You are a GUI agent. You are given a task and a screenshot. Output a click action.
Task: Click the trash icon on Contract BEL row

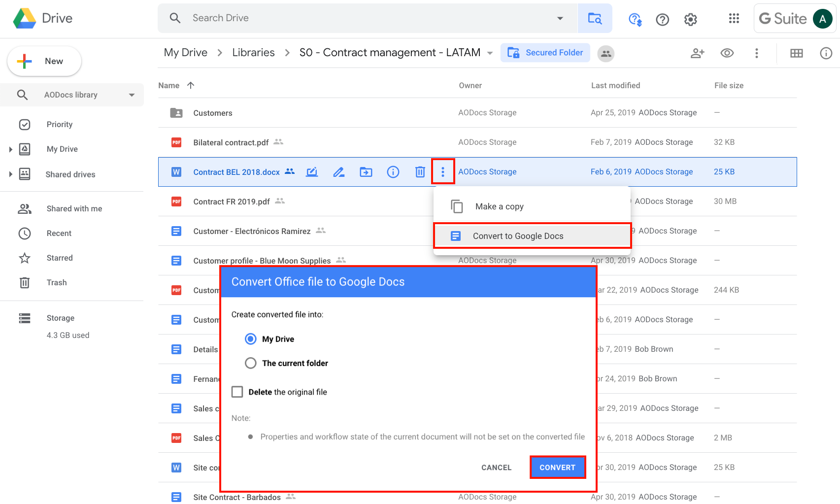[x=420, y=172]
